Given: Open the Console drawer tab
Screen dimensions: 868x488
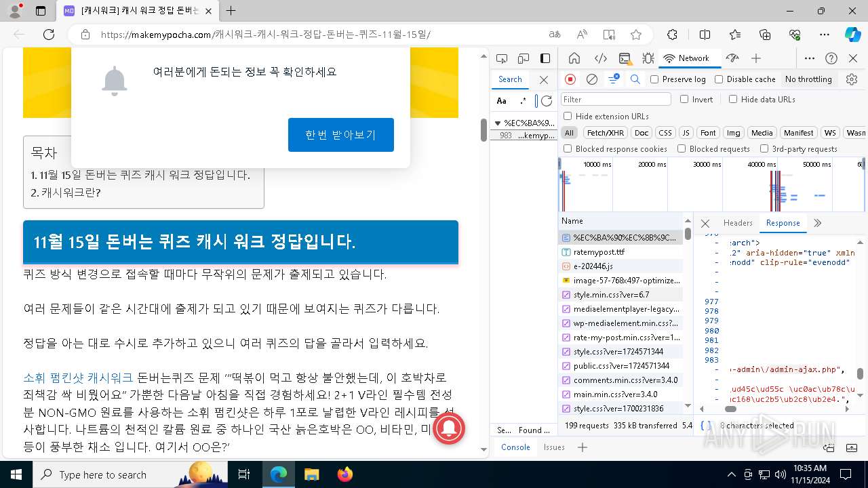Looking at the screenshot, I should [x=515, y=447].
